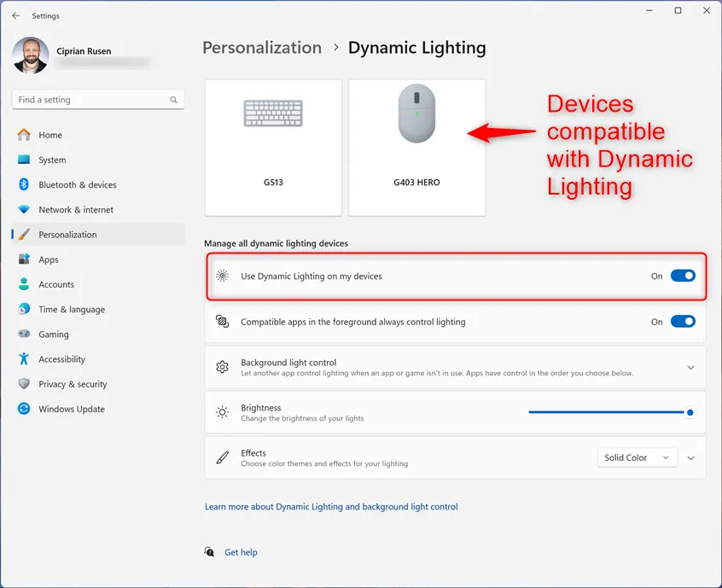Click the back arrow icon in Settings
This screenshot has width=722, height=588.
coord(15,15)
